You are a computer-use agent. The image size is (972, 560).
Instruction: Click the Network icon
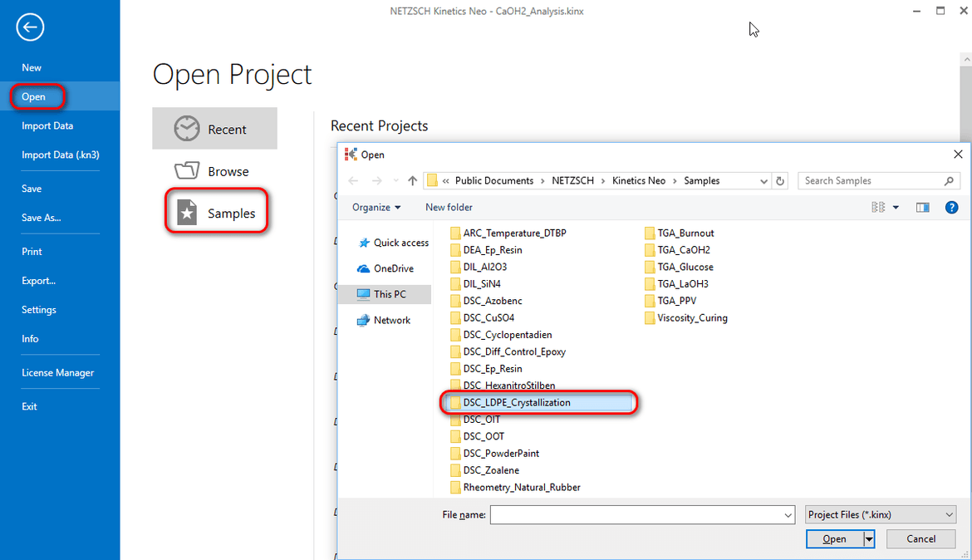(363, 320)
